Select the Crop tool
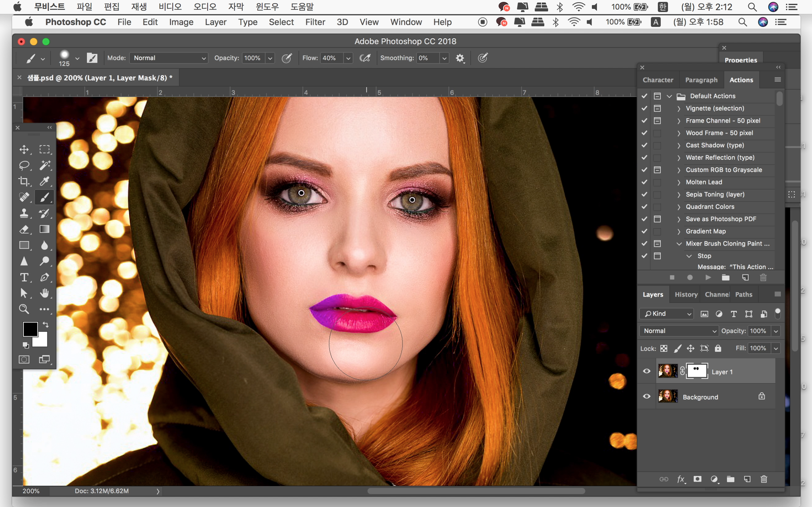Screen dimensions: 812x507 24,181
